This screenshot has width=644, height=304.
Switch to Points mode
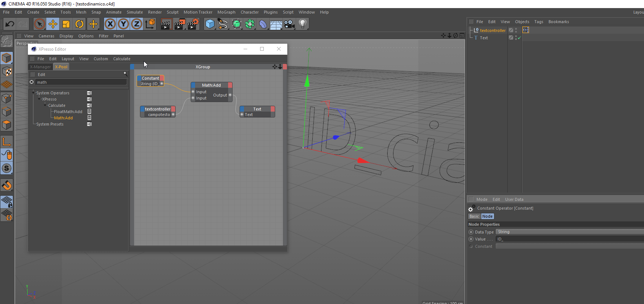click(7, 98)
